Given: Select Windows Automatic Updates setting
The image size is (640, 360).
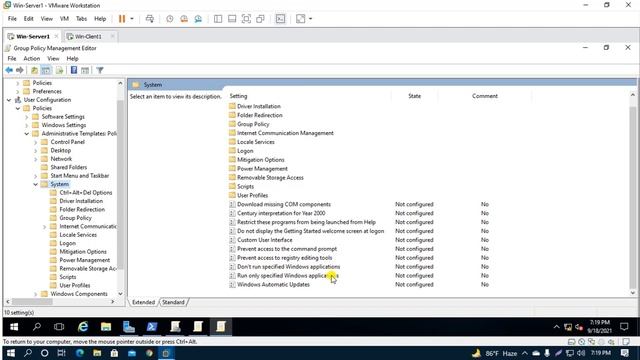Looking at the screenshot, I should [x=273, y=285].
